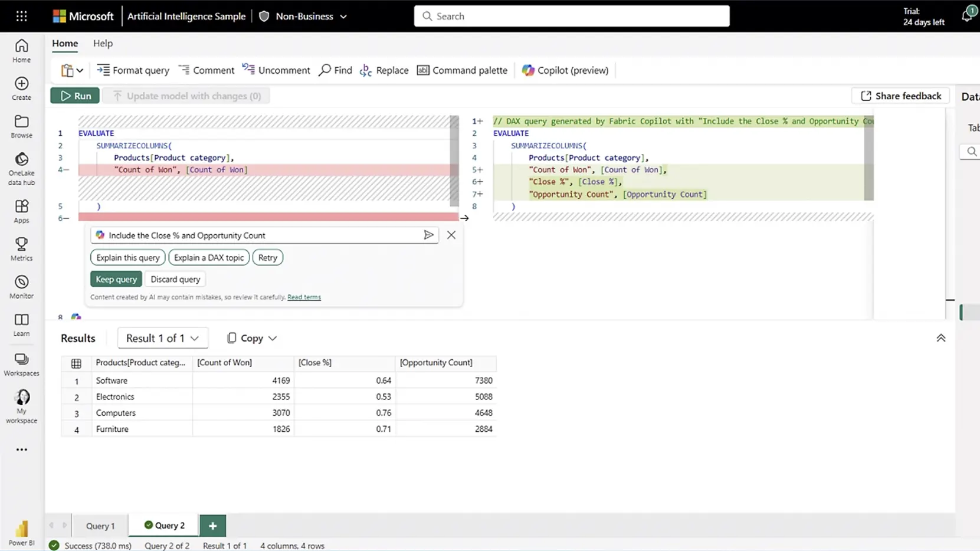Select the Software row cell
Screen dimensions: 980x551
(x=142, y=381)
